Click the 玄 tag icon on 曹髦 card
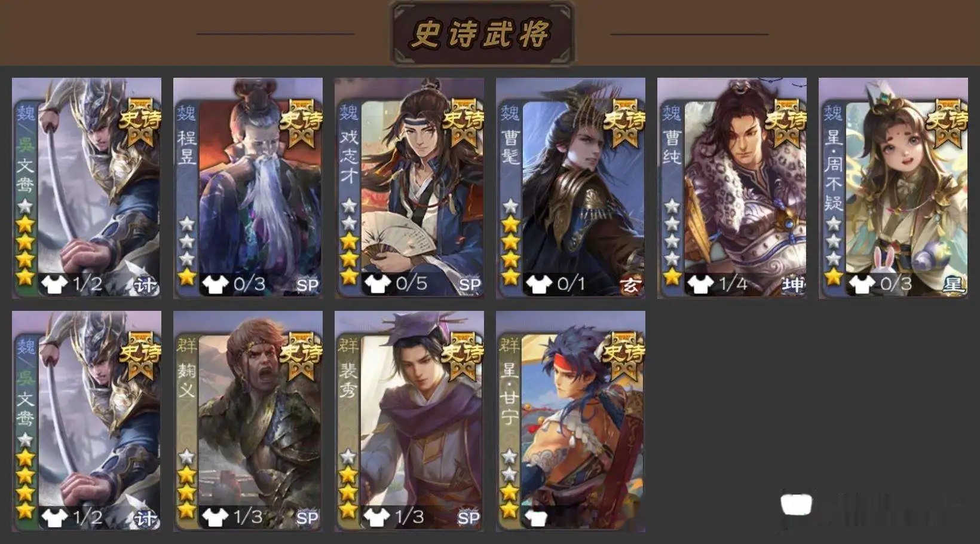 [x=629, y=285]
